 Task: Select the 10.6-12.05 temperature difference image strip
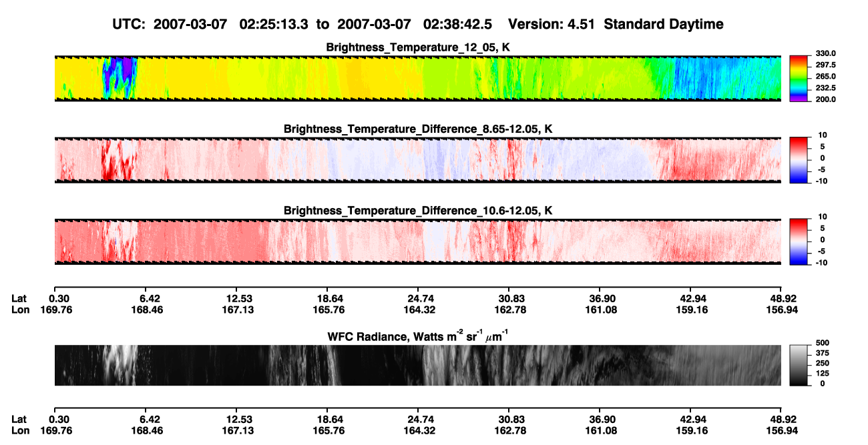tap(417, 241)
